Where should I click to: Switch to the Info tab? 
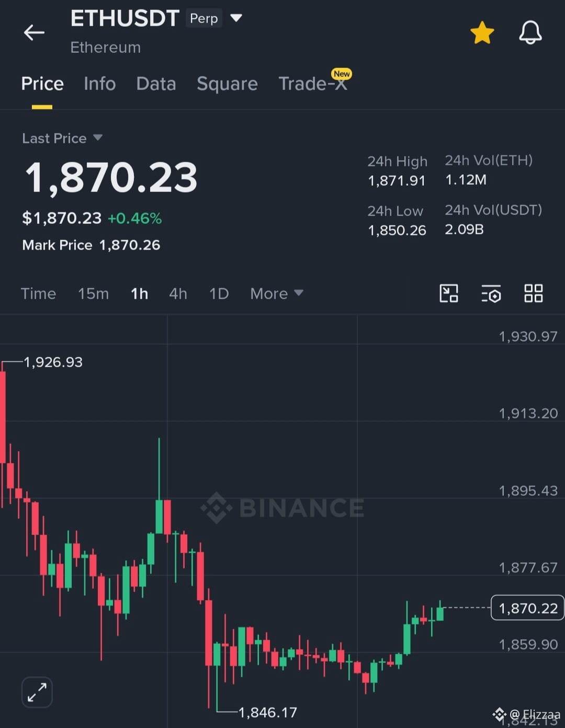(99, 84)
